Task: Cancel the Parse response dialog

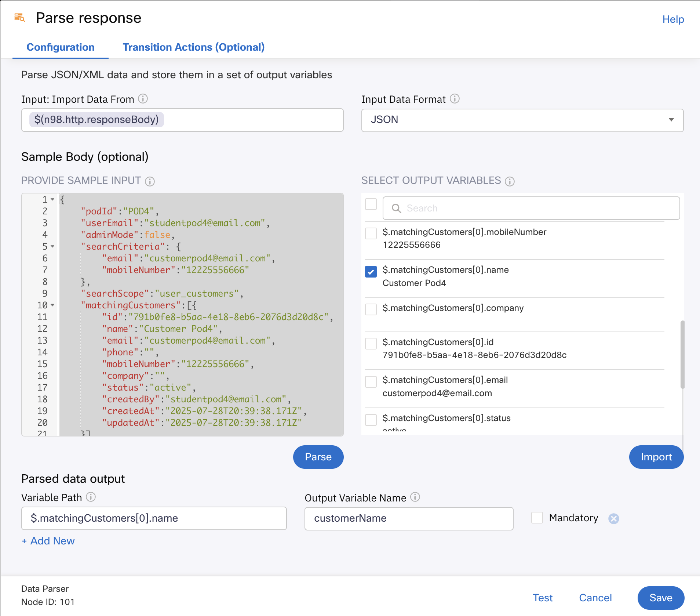Action: (595, 598)
